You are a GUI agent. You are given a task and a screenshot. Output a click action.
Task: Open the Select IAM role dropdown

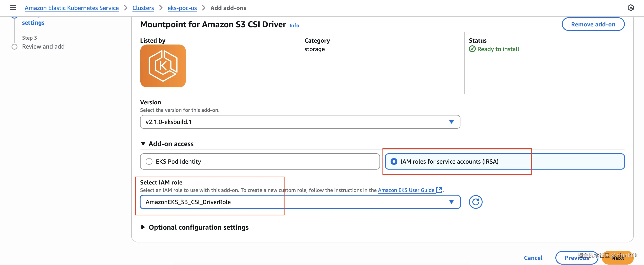click(300, 202)
